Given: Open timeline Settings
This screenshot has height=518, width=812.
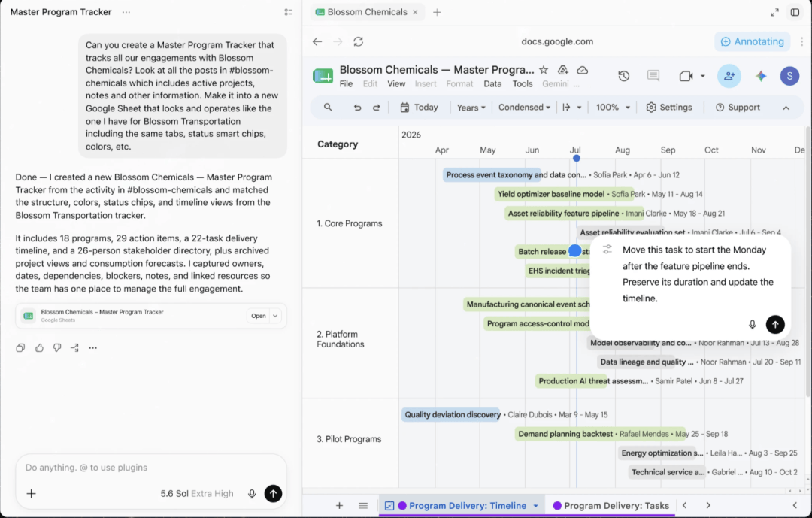Looking at the screenshot, I should (669, 108).
